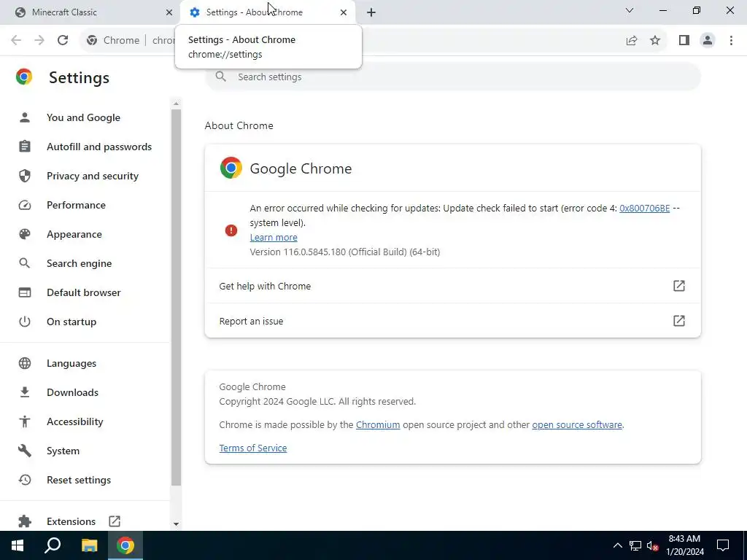This screenshot has height=560, width=747.
Task: Click the network tray icon
Action: [635, 545]
